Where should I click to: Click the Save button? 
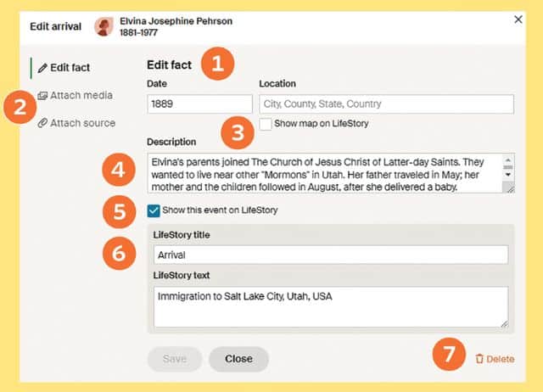click(x=175, y=359)
